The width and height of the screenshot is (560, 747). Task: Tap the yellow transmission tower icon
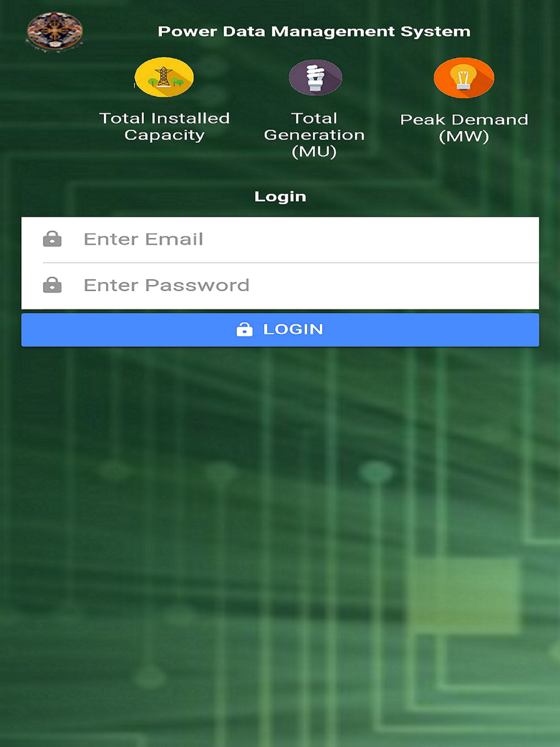(164, 77)
